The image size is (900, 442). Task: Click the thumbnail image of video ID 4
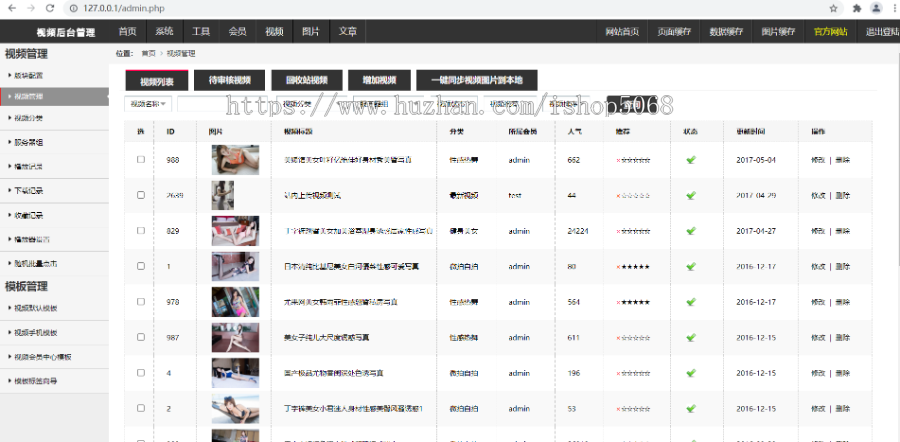click(235, 373)
